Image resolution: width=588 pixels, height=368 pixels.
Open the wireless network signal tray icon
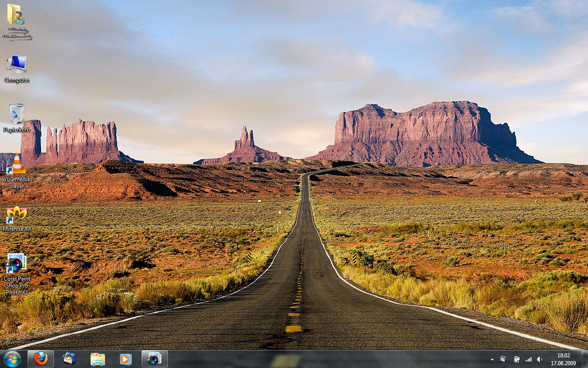click(528, 359)
